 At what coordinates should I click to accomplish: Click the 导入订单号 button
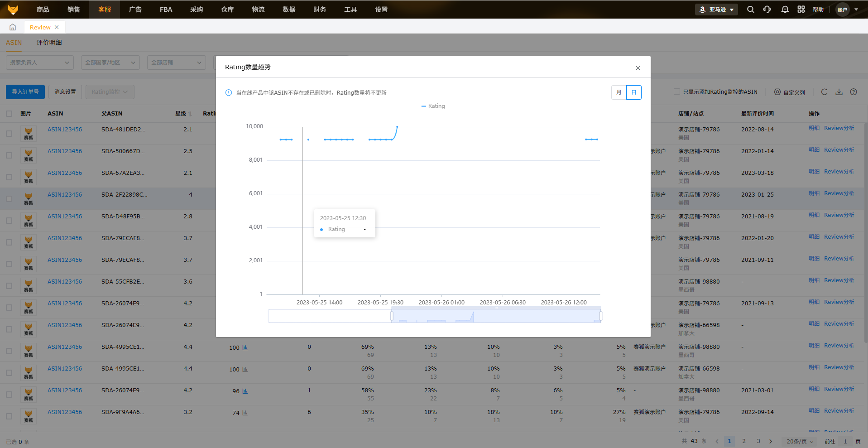click(x=25, y=92)
